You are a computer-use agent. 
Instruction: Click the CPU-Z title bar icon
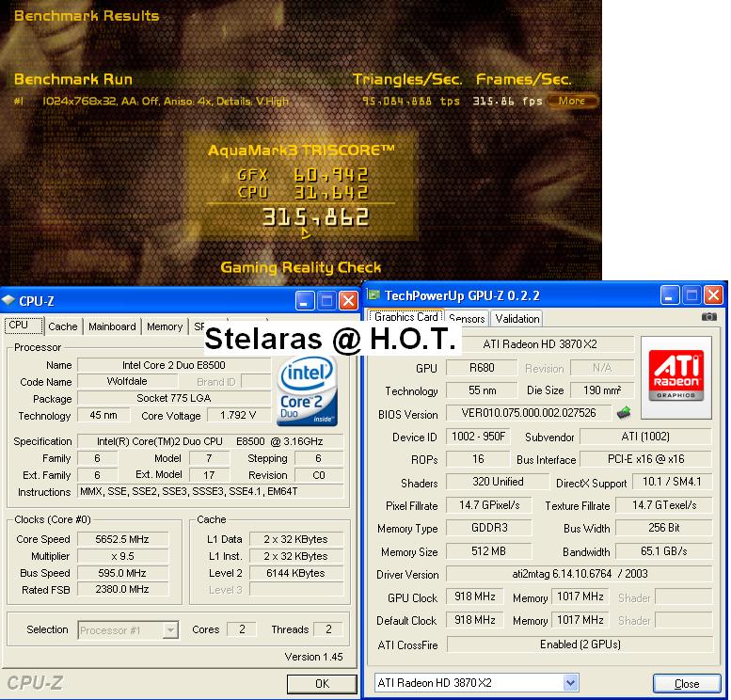[8, 301]
